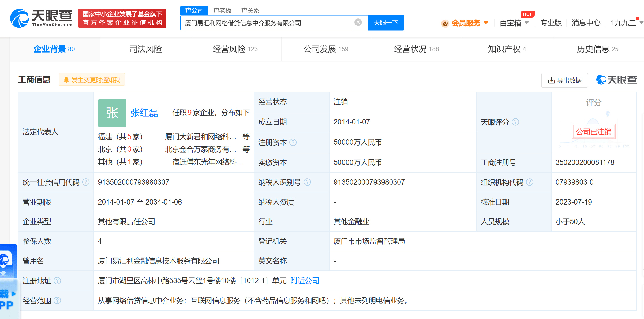Open 厦门大新君和网络科… company link

(x=201, y=137)
